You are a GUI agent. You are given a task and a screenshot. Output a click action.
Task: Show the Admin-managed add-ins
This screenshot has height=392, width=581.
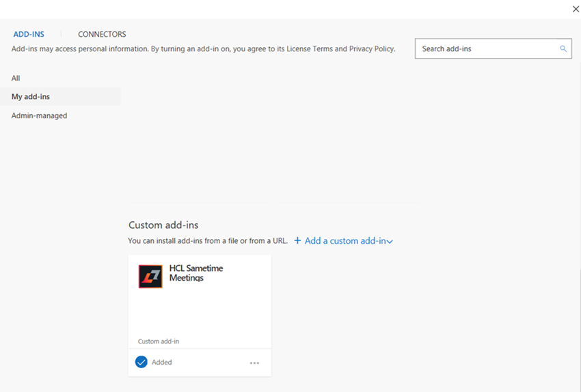[x=39, y=115]
